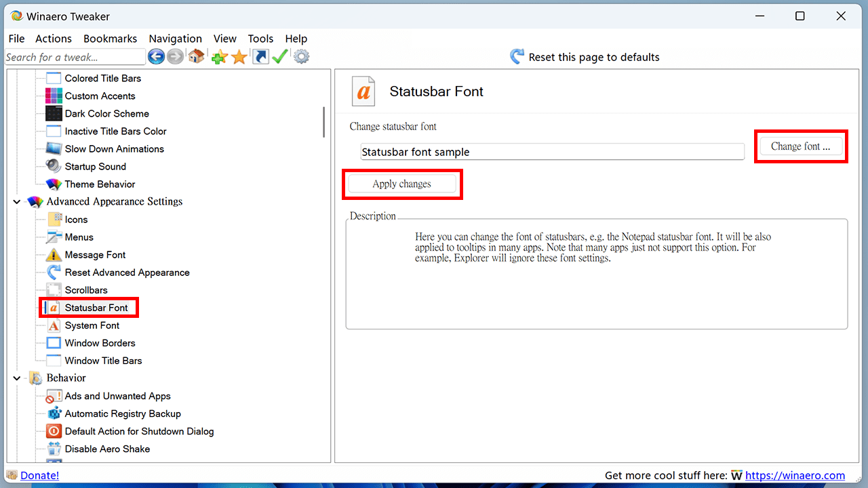
Task: Collapse the Behavior tree section
Action: [17, 378]
